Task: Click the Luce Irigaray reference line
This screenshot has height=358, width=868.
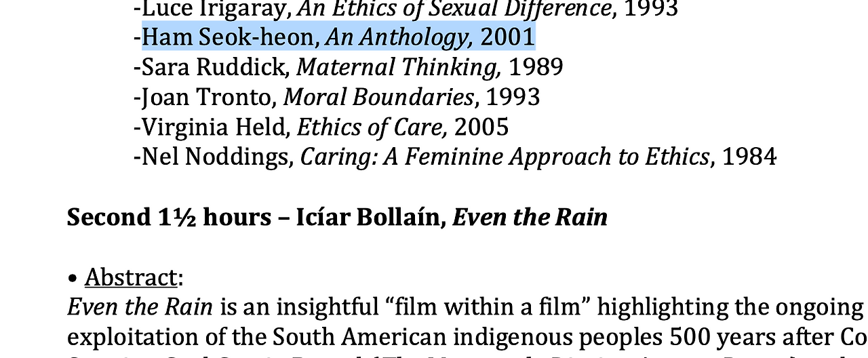Action: point(406,8)
